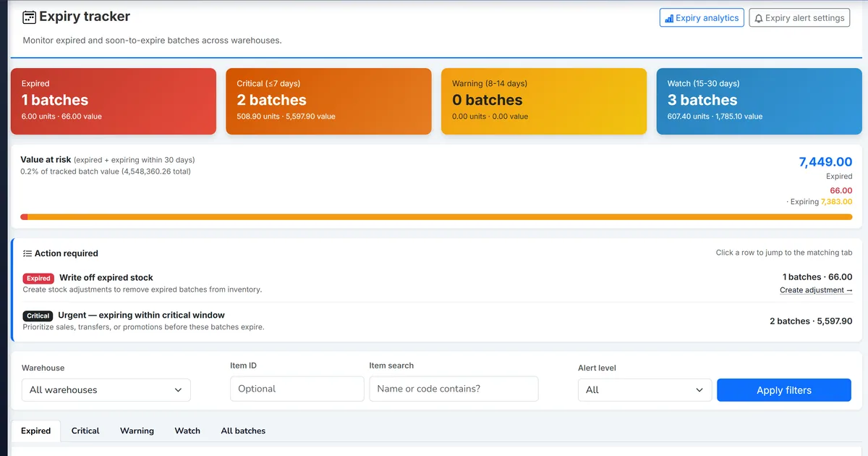Click the '607.40 units · 1,785.10 value' text

pyautogui.click(x=715, y=117)
